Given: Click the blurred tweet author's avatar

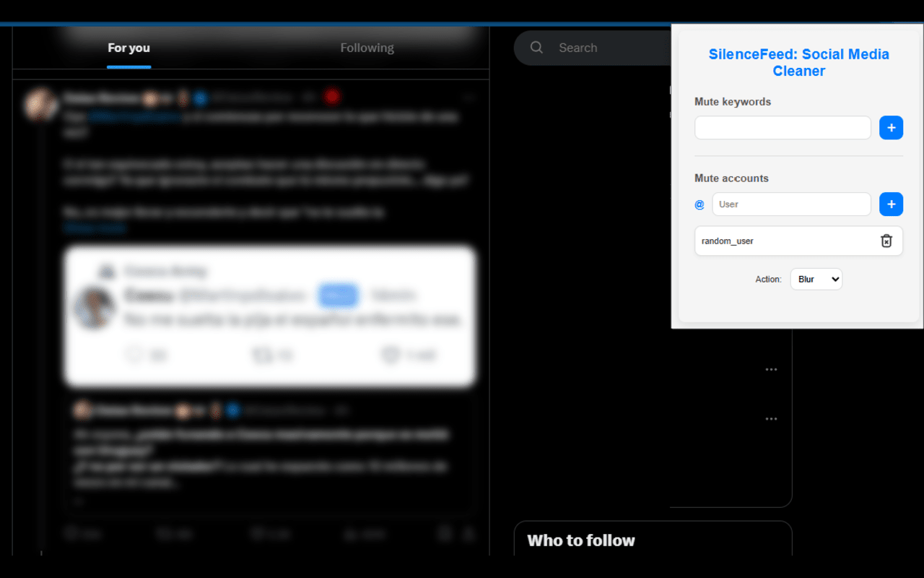Looking at the screenshot, I should pos(40,104).
